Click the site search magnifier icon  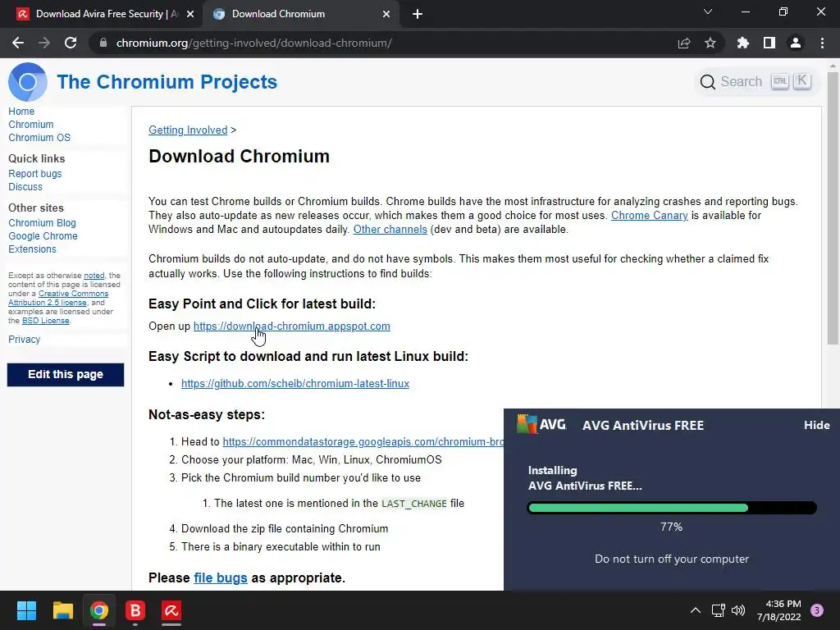(x=708, y=82)
